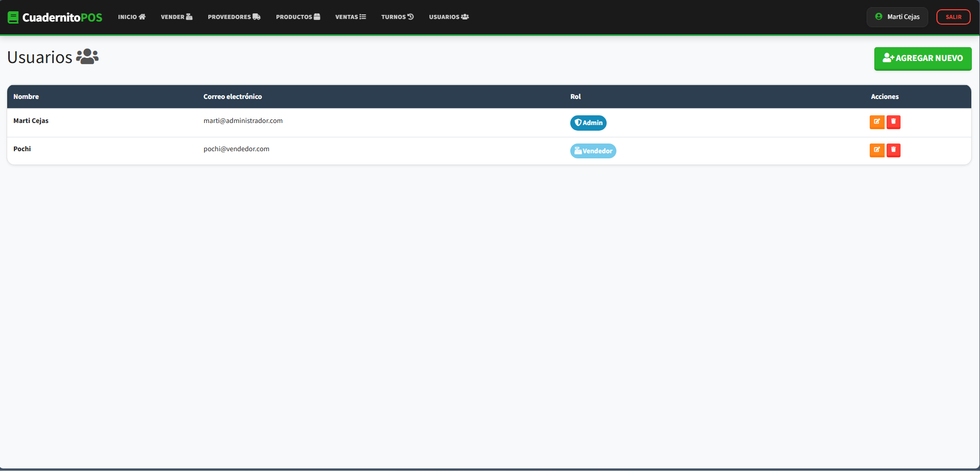Select the name Marti Cejas in the table

click(x=31, y=121)
